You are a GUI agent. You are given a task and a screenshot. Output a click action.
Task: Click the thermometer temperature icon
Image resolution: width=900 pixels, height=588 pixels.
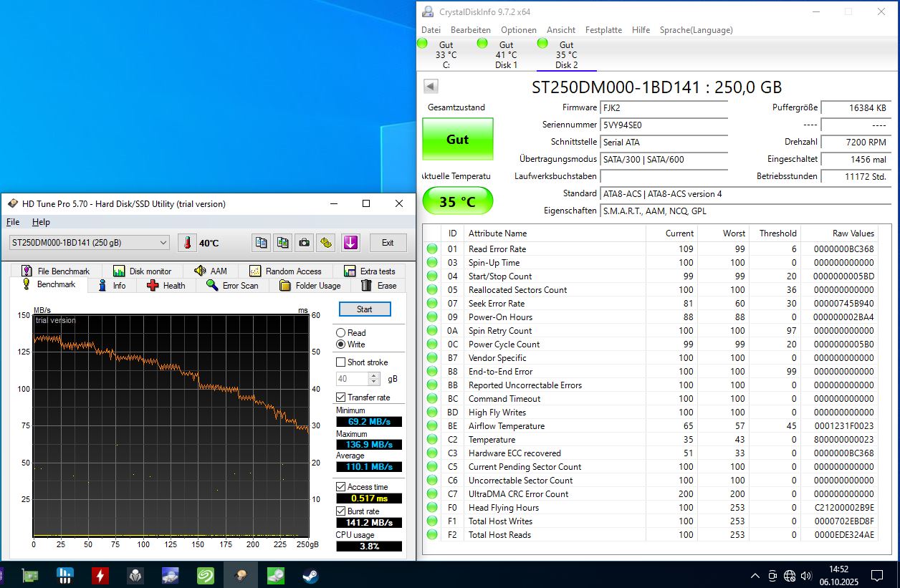pyautogui.click(x=187, y=243)
